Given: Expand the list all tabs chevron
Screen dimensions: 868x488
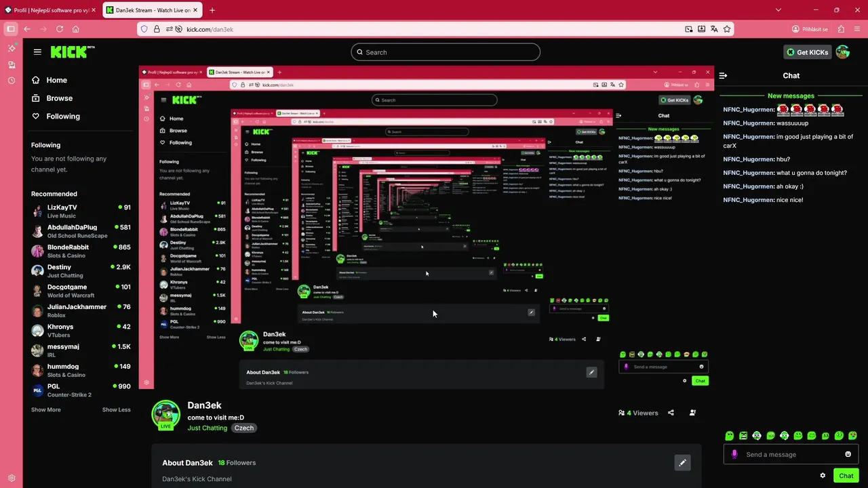Looking at the screenshot, I should (778, 10).
